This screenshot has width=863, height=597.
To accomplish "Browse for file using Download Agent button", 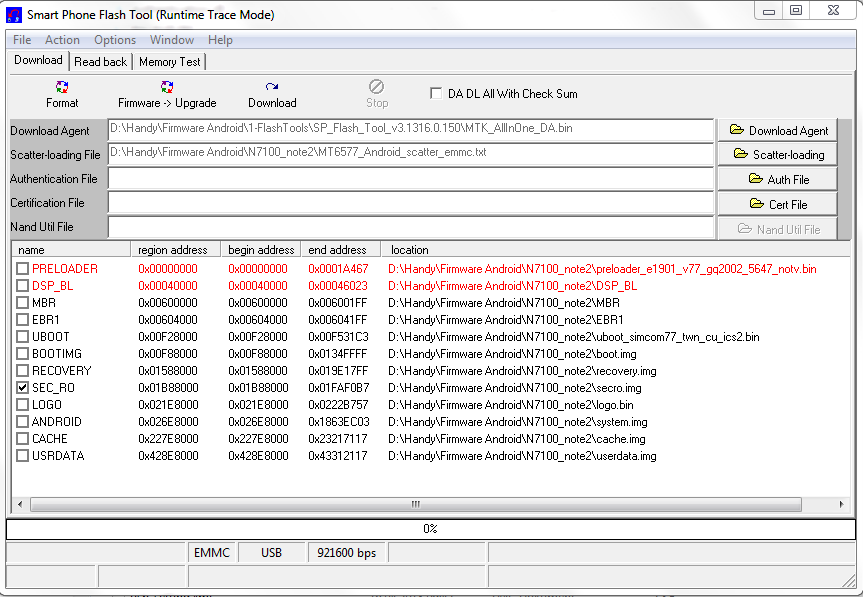I will 777,130.
